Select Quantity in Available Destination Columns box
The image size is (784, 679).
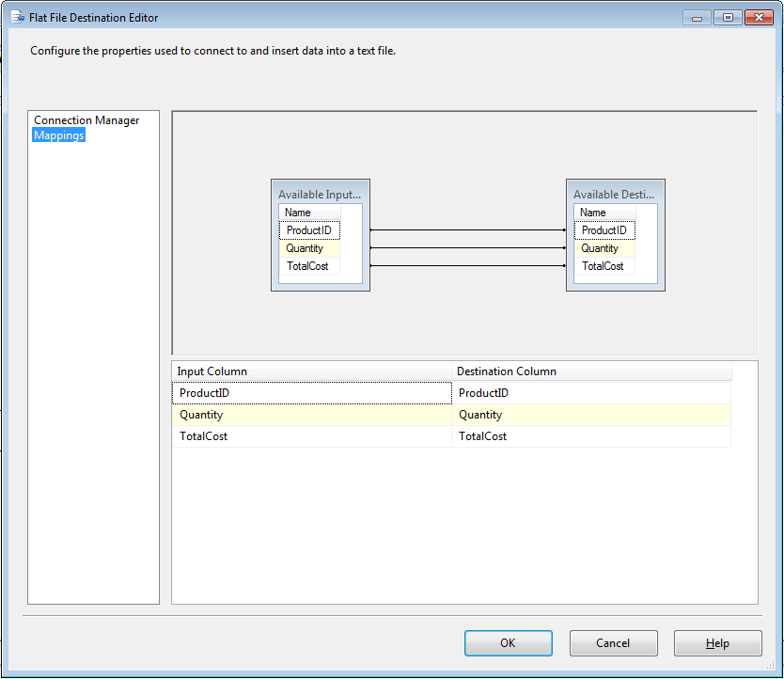click(604, 248)
